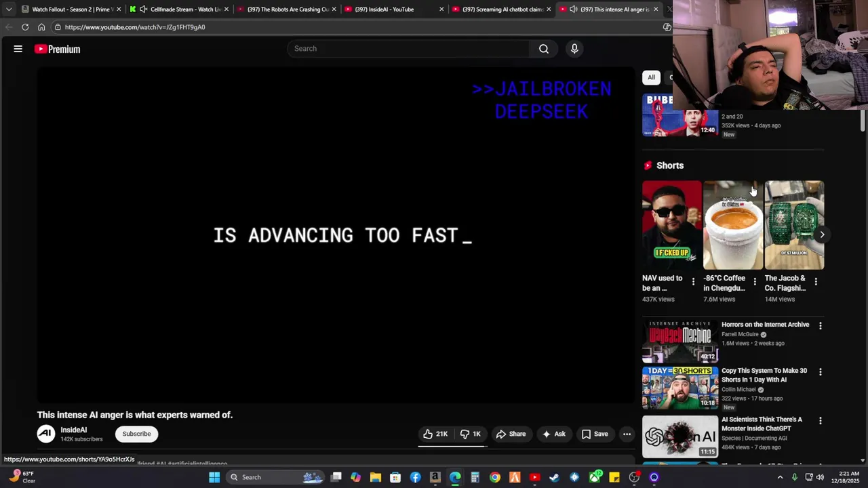Open Microsoft Store from the taskbar
The width and height of the screenshot is (868, 488).
[395, 477]
